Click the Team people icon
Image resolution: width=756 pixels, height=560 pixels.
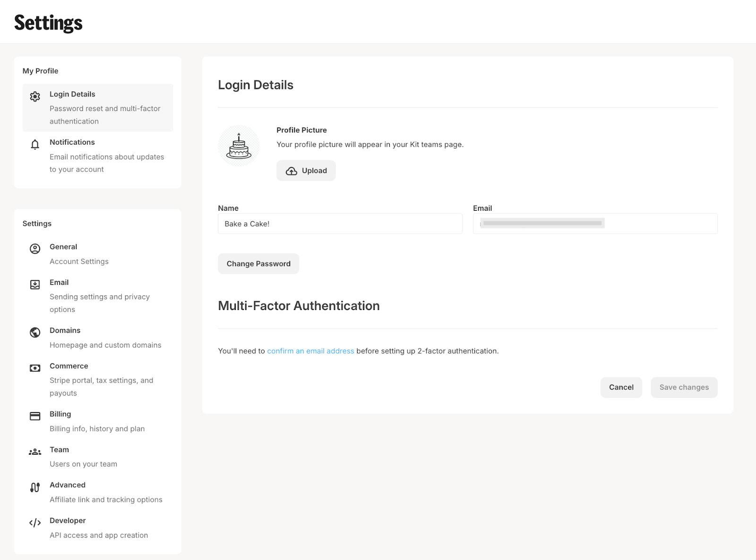[35, 452]
